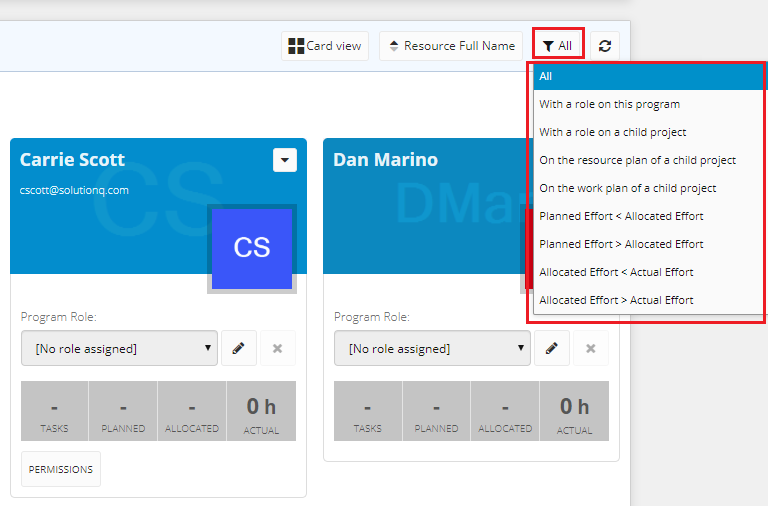Image resolution: width=768 pixels, height=506 pixels.
Task: Open Carrie Scott's PERMISSIONS button
Action: [61, 469]
